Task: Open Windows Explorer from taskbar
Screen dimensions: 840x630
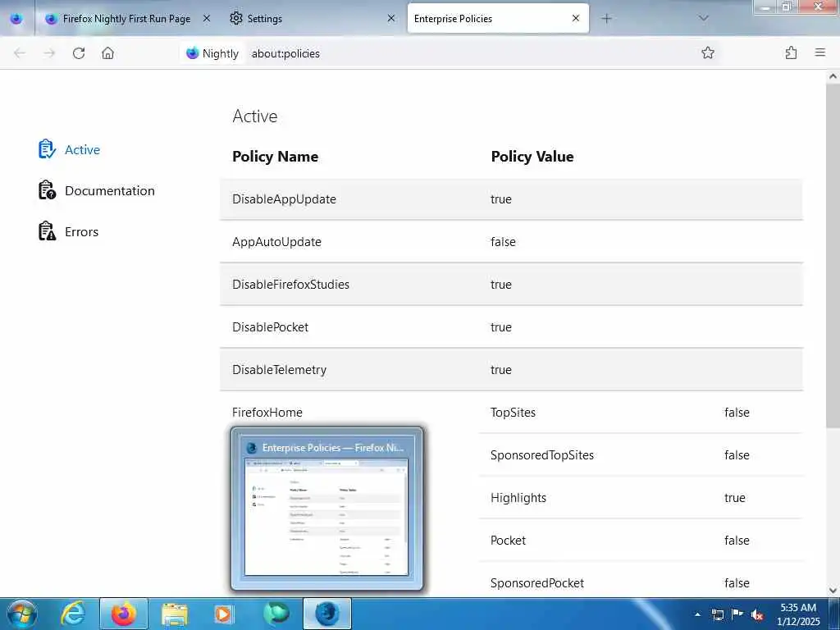Action: (x=175, y=614)
